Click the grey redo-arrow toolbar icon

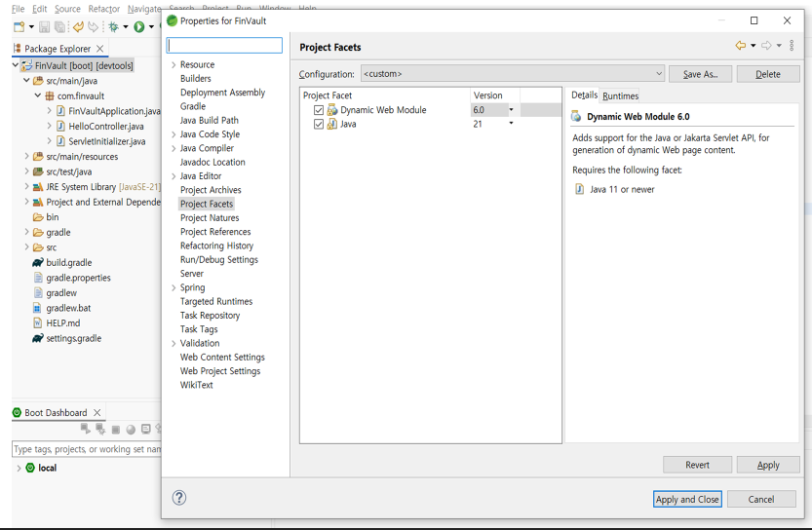coord(94,27)
